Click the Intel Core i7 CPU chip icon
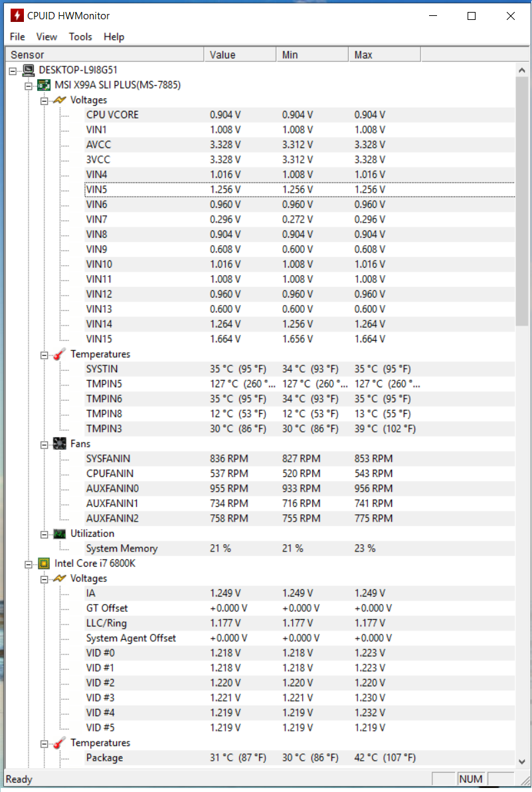The width and height of the screenshot is (532, 792). tap(44, 563)
